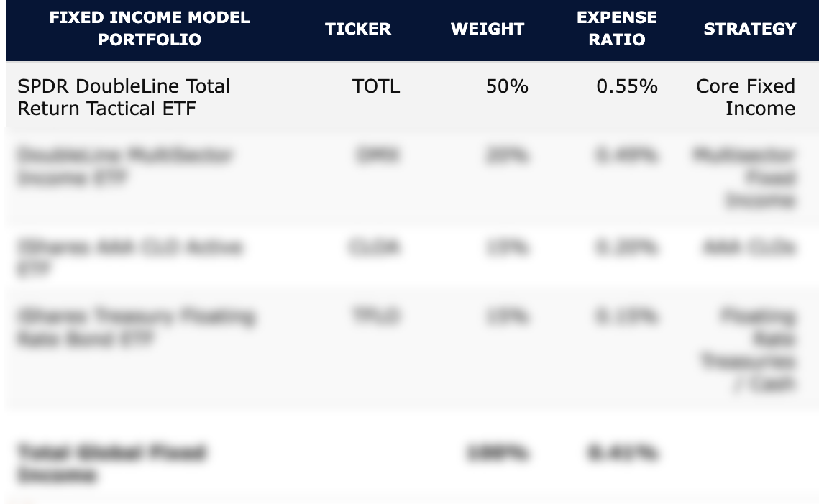Click the blurred 100% total weight value
Image resolution: width=819 pixels, height=504 pixels.
coord(498,454)
